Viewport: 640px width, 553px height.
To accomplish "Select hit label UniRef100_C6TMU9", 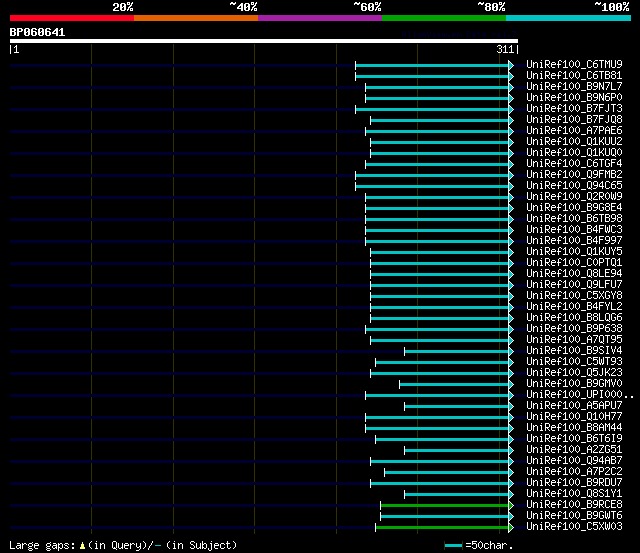I will click(574, 64).
